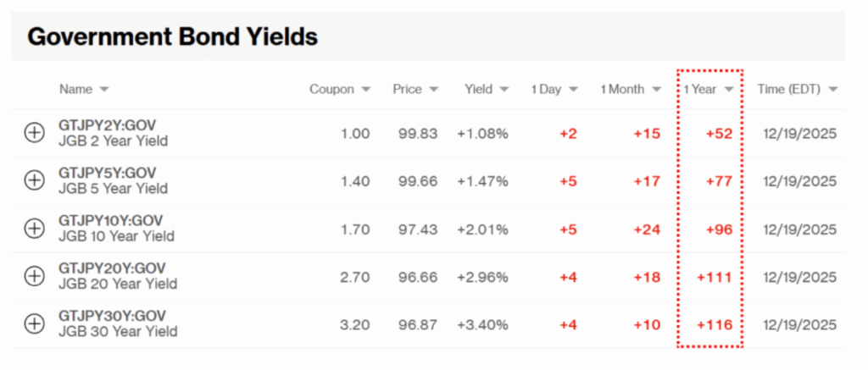868x370 pixels.
Task: Click the plus icon beside GTJPY2Y:GOV
Action: pyautogui.click(x=34, y=133)
